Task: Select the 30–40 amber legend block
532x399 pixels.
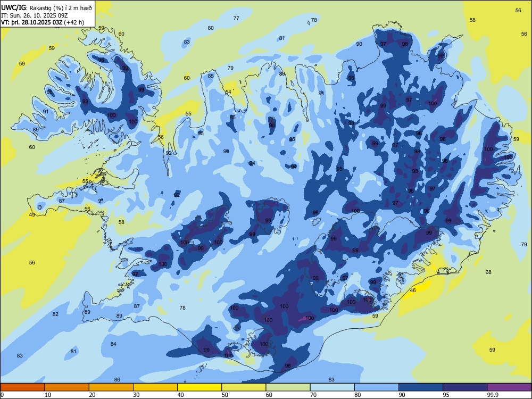Action: 155,387
